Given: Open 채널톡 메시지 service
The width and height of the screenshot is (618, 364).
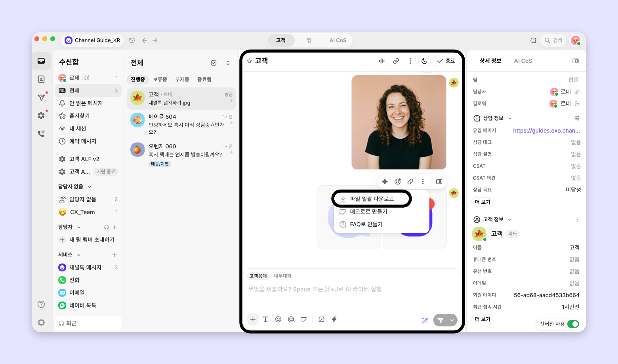Looking at the screenshot, I should (x=88, y=267).
